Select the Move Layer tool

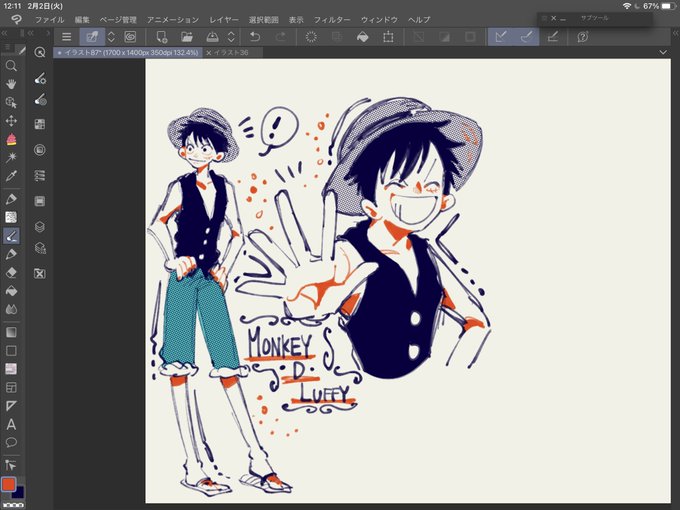pos(11,121)
